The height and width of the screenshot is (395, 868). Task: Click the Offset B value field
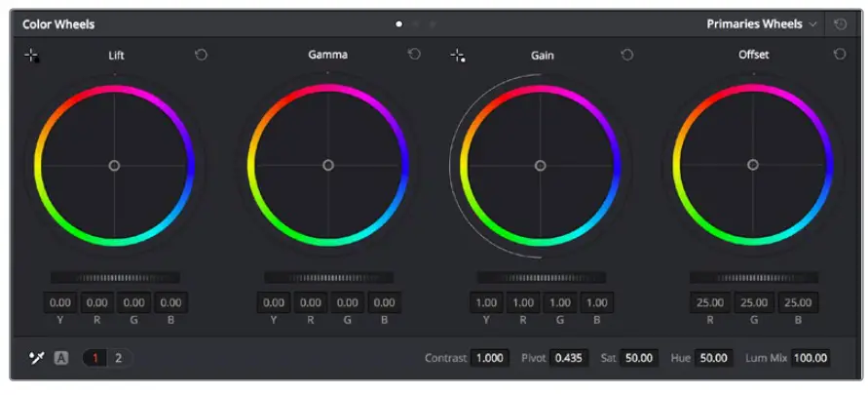pos(798,302)
